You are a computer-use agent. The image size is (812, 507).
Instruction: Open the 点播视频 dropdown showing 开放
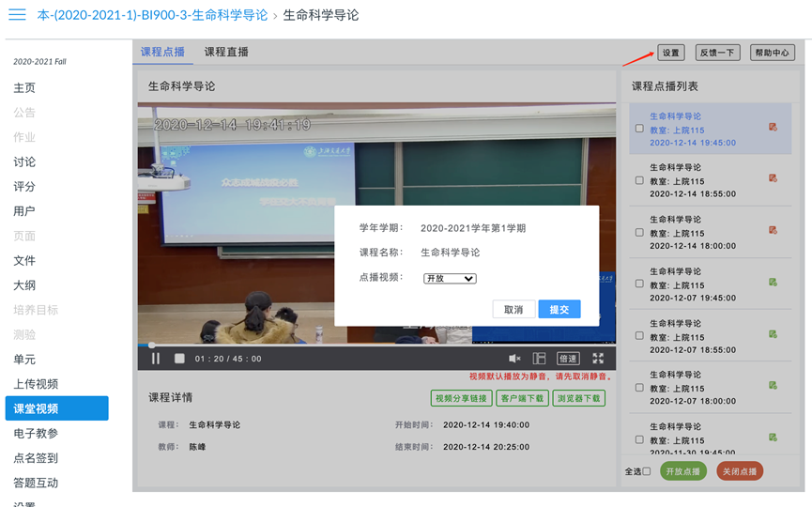coord(450,278)
